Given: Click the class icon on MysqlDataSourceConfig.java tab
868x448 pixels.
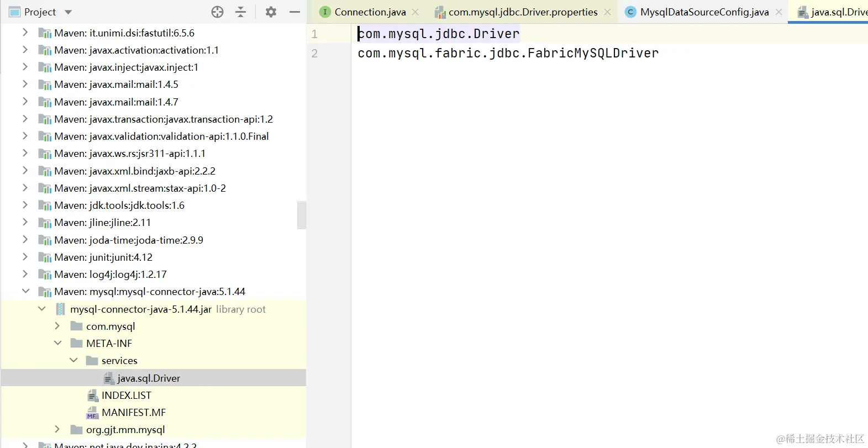Looking at the screenshot, I should (630, 12).
